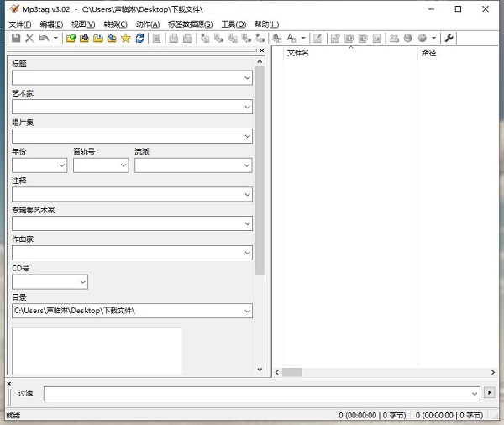The height and width of the screenshot is (425, 504).
Task: Click the Auto-numbering wizard icon
Action: click(376, 38)
